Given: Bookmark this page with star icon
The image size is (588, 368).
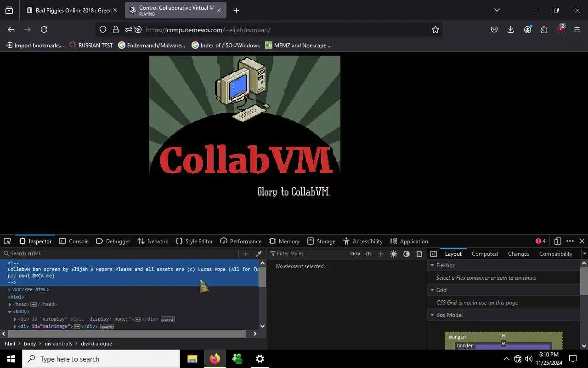Looking at the screenshot, I should coord(435,29).
